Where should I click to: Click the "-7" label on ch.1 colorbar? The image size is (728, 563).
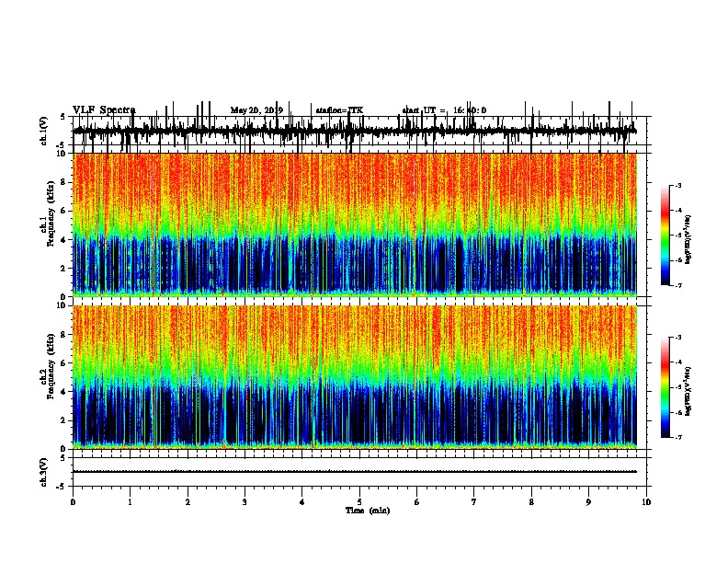677,285
